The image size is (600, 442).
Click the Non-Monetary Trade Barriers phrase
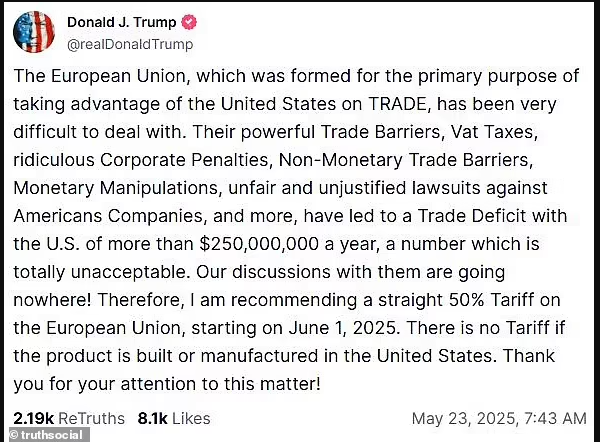[x=405, y=160]
